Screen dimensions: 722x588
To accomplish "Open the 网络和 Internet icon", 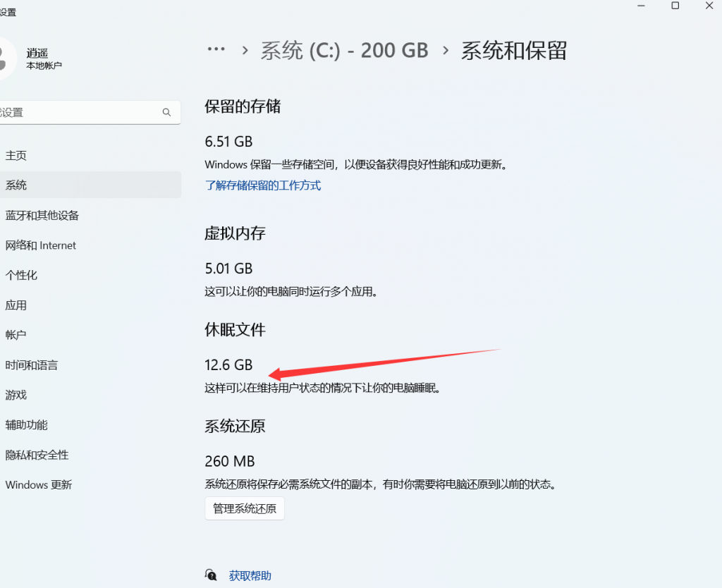I will (42, 245).
